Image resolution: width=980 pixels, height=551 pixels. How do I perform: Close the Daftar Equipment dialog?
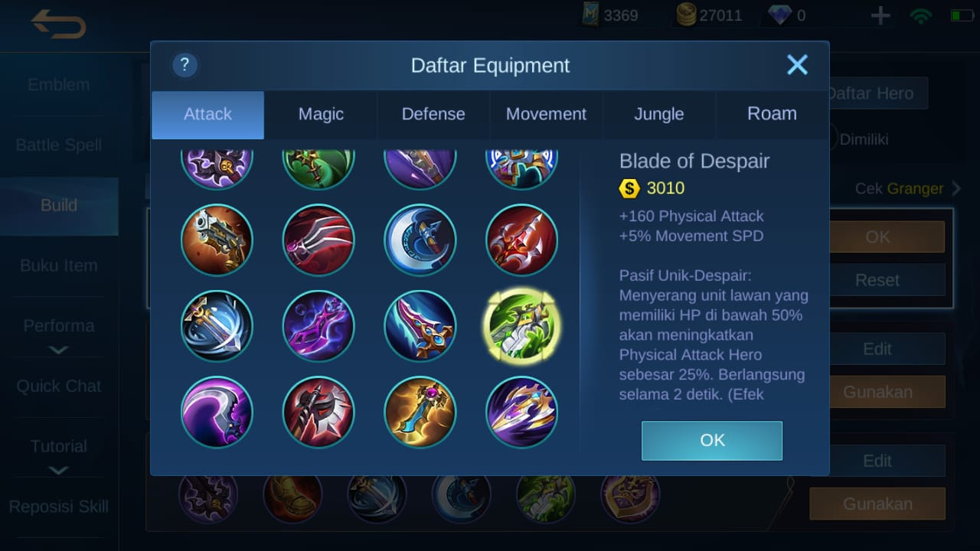pos(798,65)
